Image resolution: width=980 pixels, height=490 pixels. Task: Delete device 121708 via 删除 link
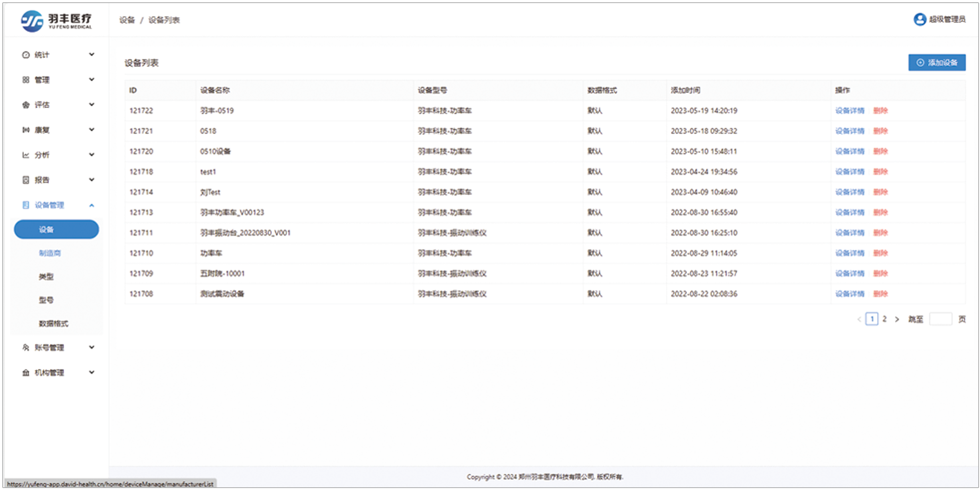(x=880, y=294)
